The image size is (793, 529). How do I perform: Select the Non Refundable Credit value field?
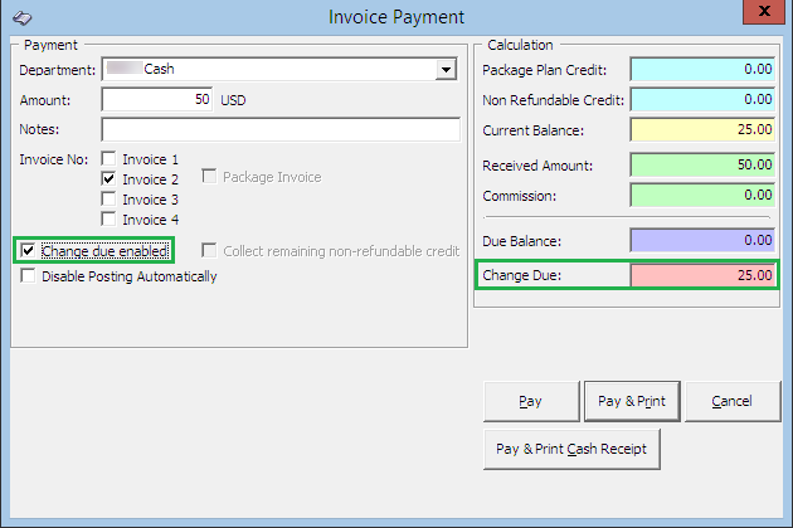[702, 99]
